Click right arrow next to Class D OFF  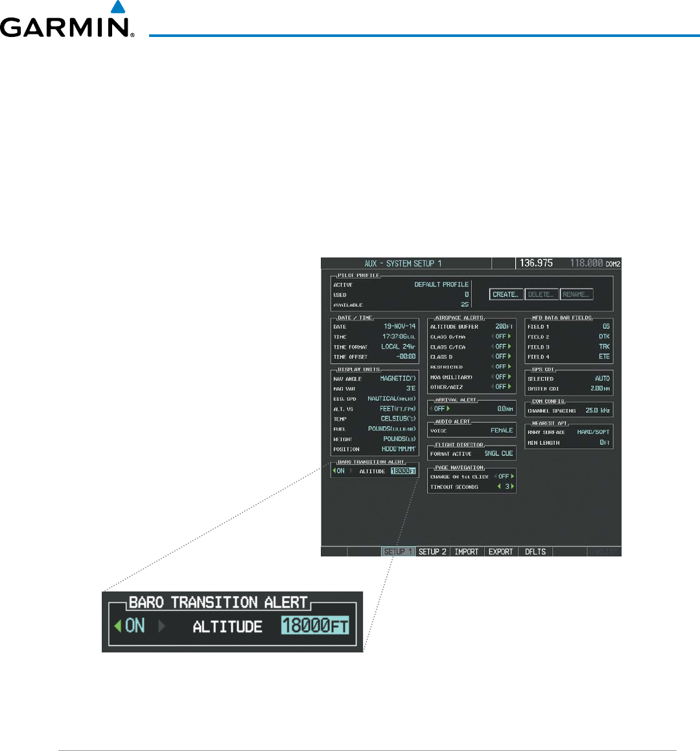(509, 357)
